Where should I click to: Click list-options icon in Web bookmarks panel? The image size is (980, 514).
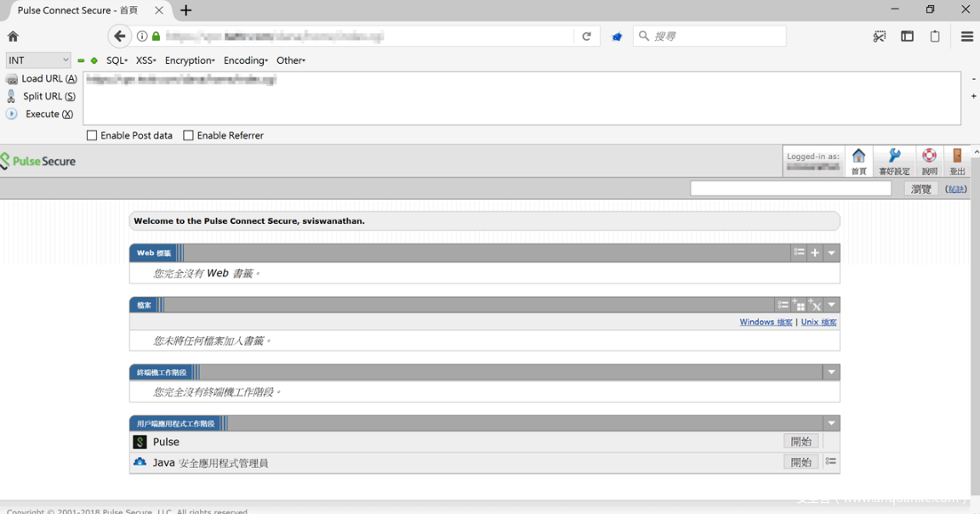[799, 253]
